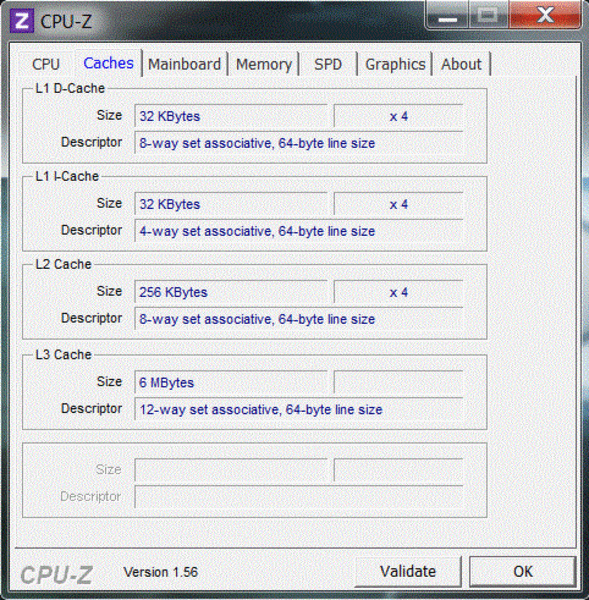Click the L1 I-Cache x 4 count field
The height and width of the screenshot is (600, 589).
(398, 204)
